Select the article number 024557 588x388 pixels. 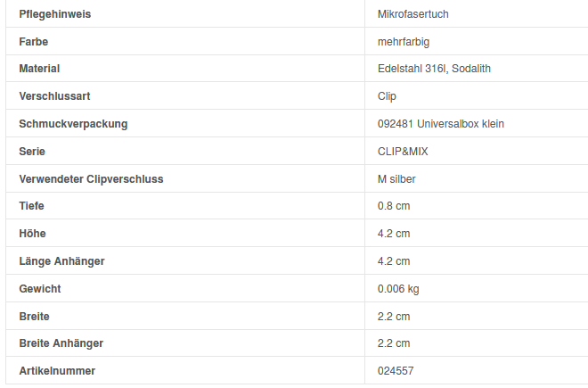tap(396, 371)
